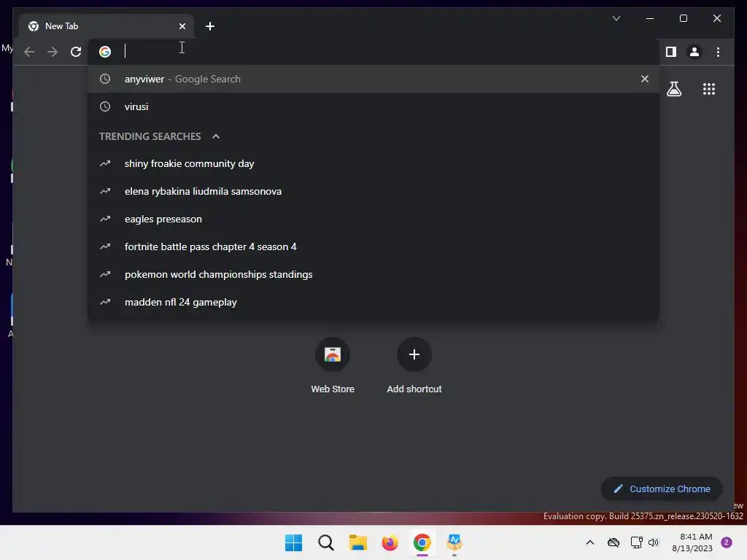The width and height of the screenshot is (747, 560).
Task: Choose eagles preseason trending search
Action: coord(373,219)
